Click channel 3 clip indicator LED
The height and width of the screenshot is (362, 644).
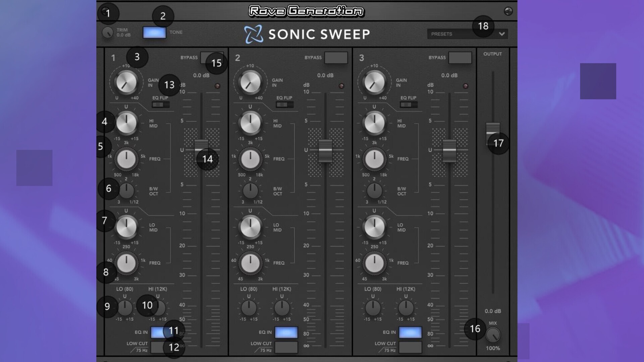(466, 86)
